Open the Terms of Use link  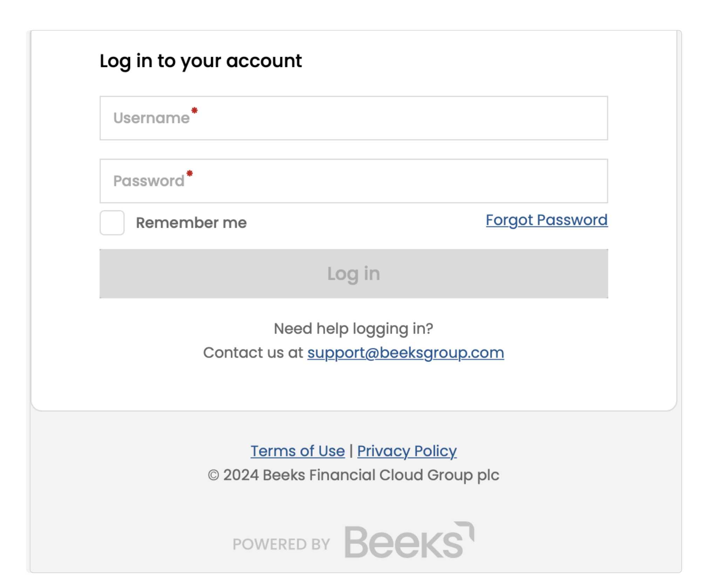pyautogui.click(x=298, y=451)
